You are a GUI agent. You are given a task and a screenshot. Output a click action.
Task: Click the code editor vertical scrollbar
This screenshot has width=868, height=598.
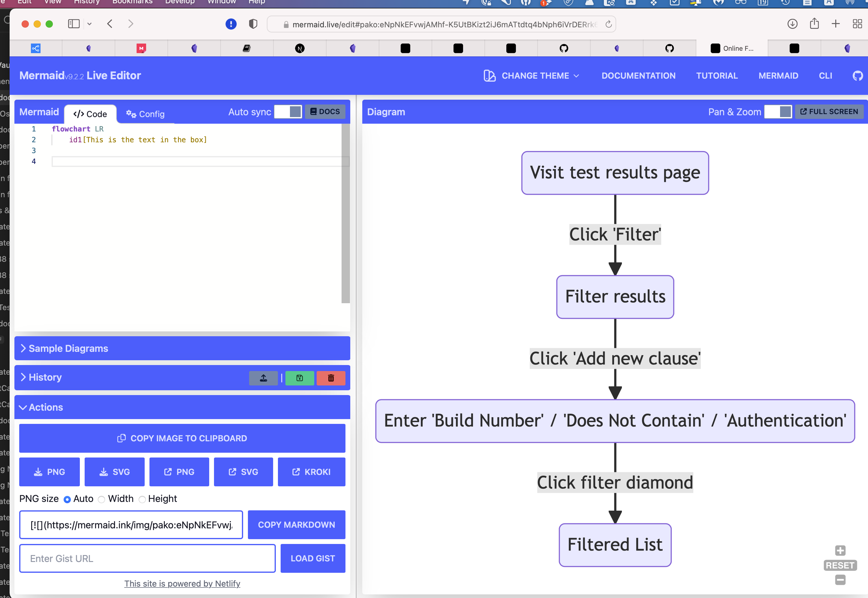click(345, 213)
